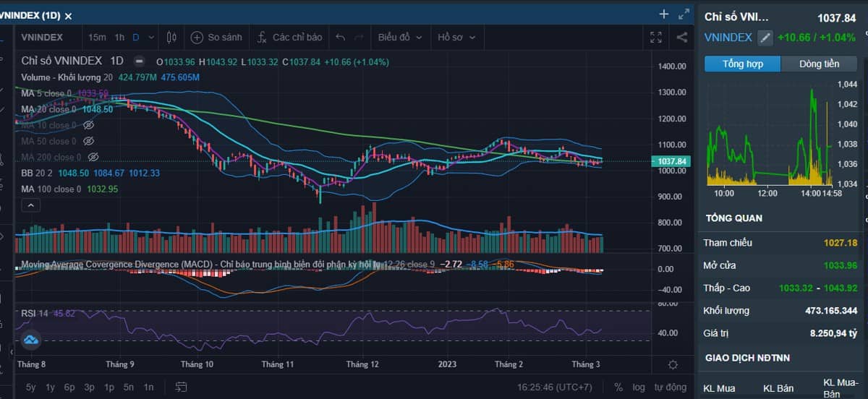The width and height of the screenshot is (868, 399).
Task: Set the range to 6p
Action: (69, 387)
